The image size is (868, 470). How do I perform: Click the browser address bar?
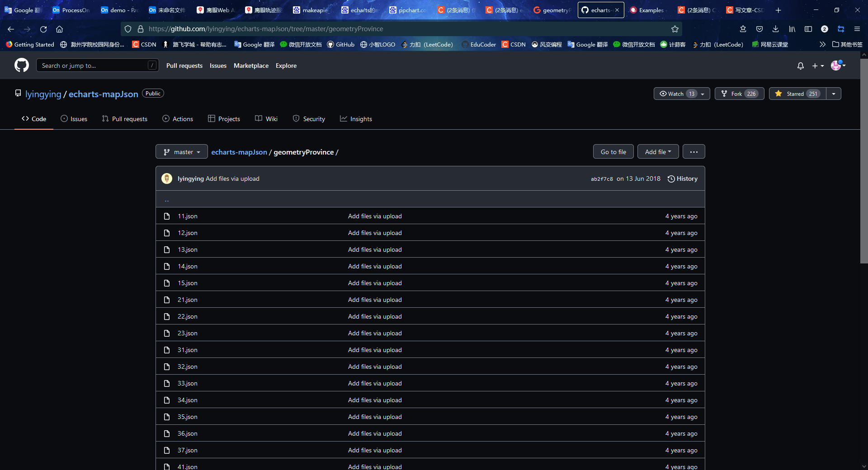[401, 29]
